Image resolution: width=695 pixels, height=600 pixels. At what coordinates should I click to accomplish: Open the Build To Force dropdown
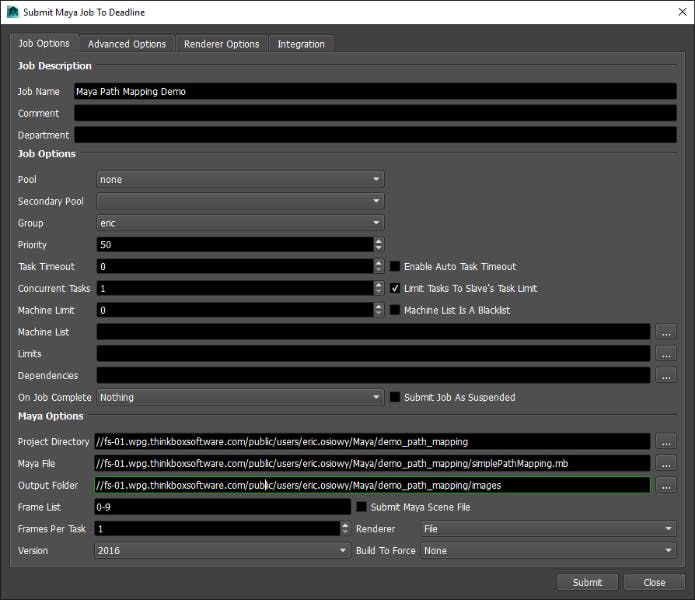pos(548,550)
